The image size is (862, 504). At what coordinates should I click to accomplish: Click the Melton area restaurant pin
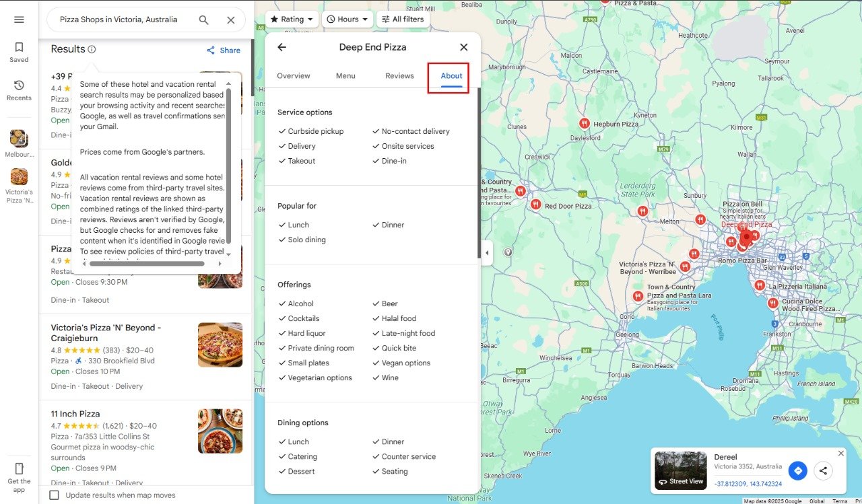tap(642, 211)
